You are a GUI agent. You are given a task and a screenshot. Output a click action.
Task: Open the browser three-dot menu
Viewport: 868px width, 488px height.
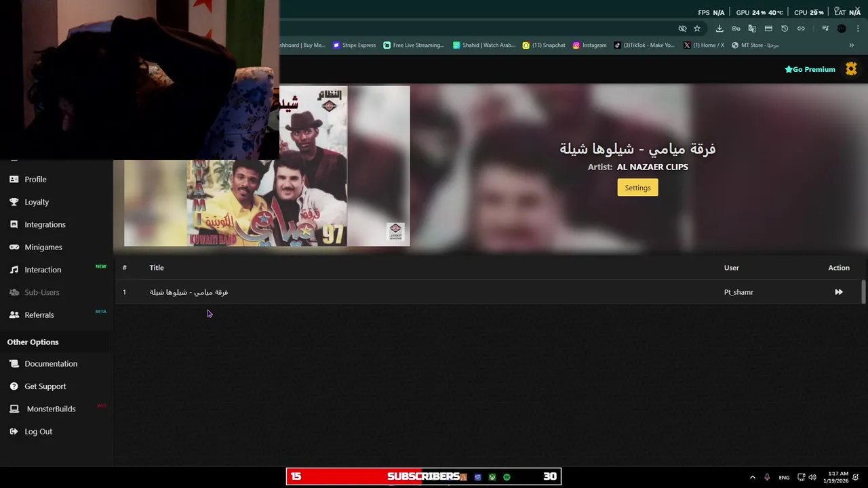(x=859, y=28)
